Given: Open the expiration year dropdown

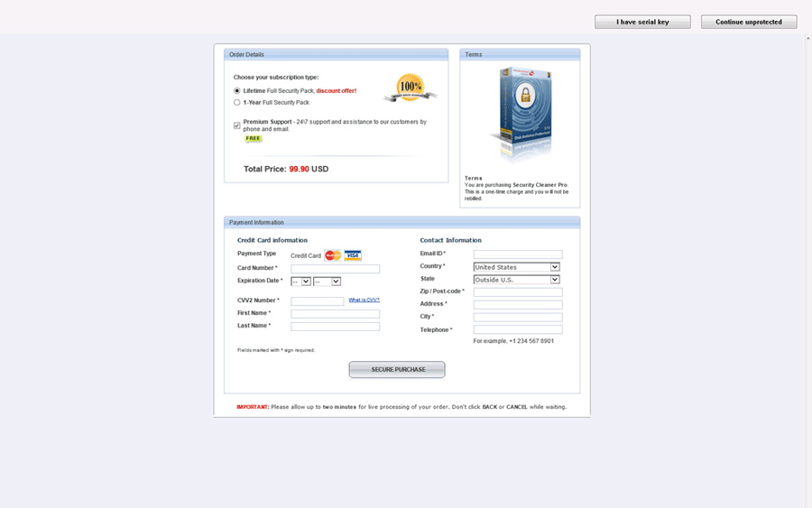Looking at the screenshot, I should [327, 282].
